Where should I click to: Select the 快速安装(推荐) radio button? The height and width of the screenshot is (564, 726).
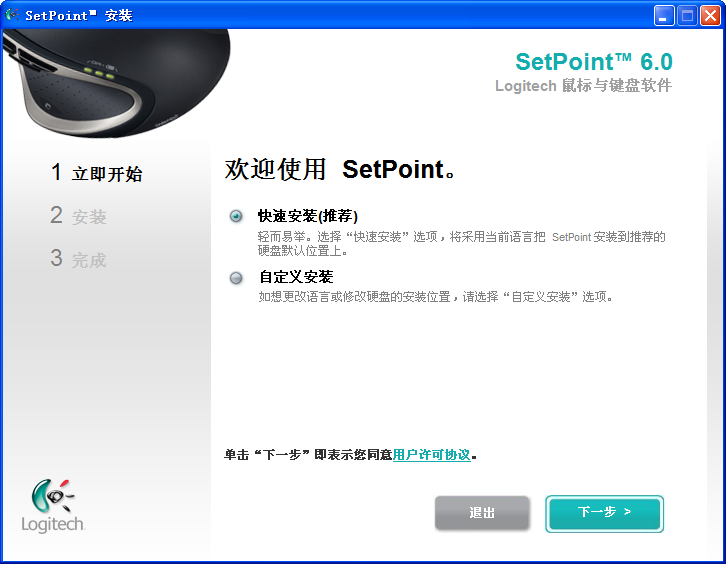236,216
